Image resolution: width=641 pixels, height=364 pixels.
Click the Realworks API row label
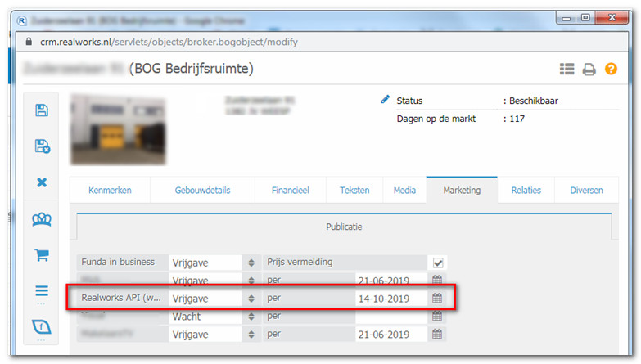coord(121,298)
